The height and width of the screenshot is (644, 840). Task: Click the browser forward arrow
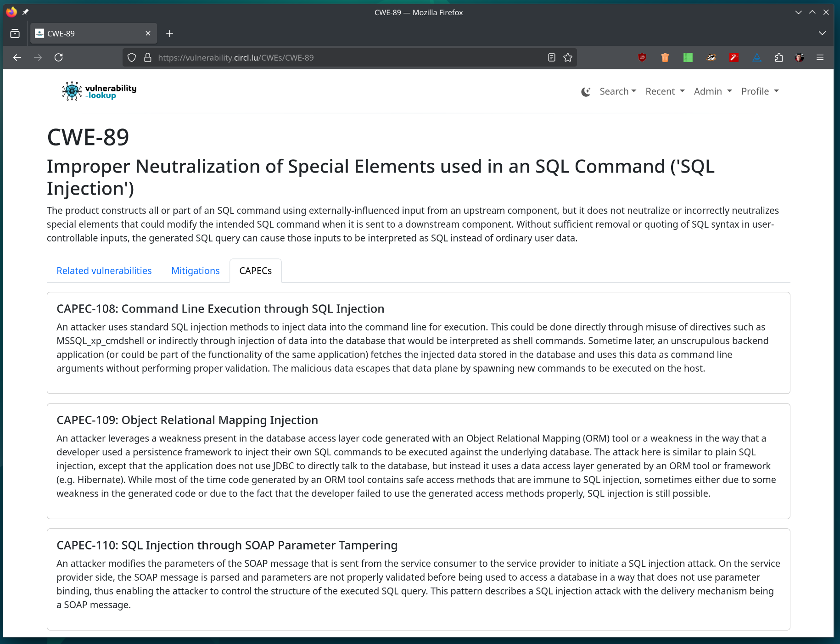click(38, 57)
